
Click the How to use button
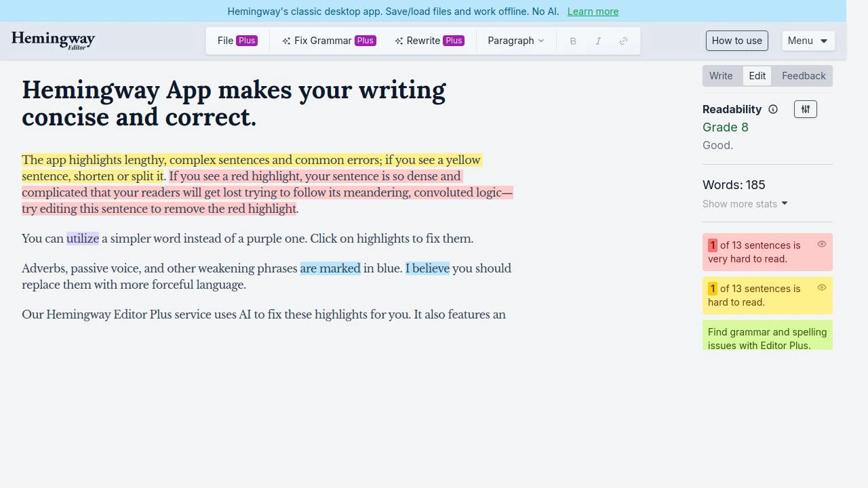pyautogui.click(x=736, y=41)
